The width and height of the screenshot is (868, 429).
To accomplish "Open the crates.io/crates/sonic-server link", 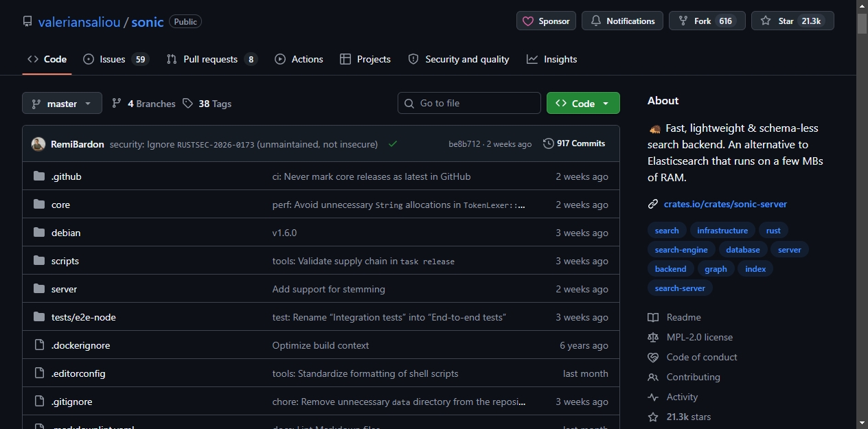I will (x=725, y=204).
